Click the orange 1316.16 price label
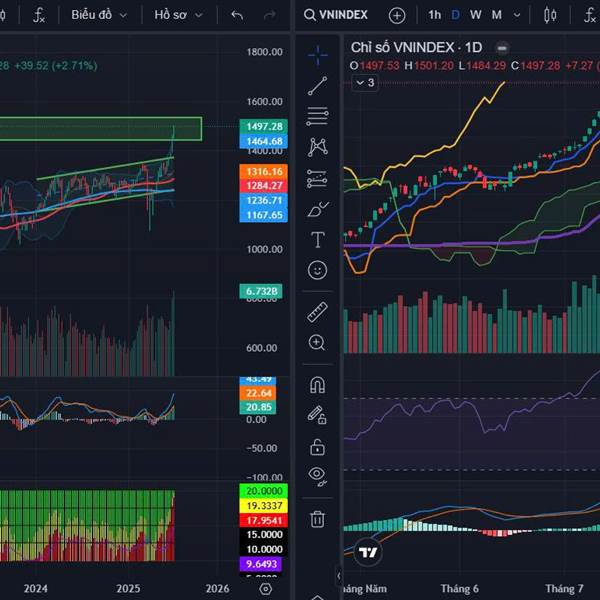This screenshot has height=600, width=600. coord(264,171)
